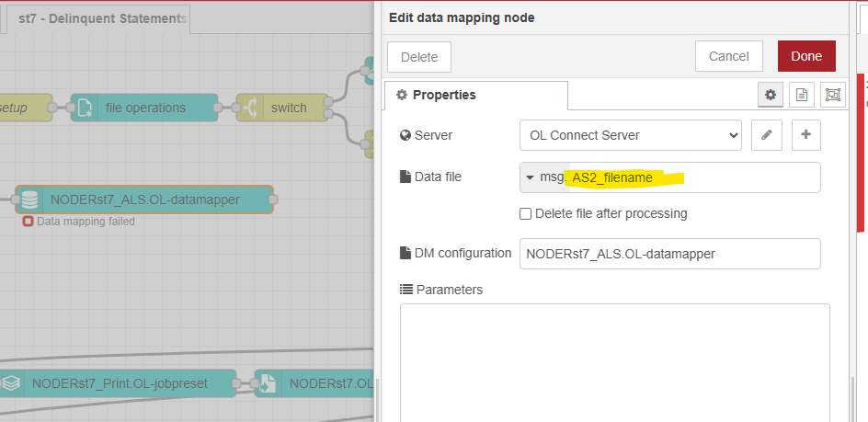Open node appearance icon tab

[x=832, y=95]
